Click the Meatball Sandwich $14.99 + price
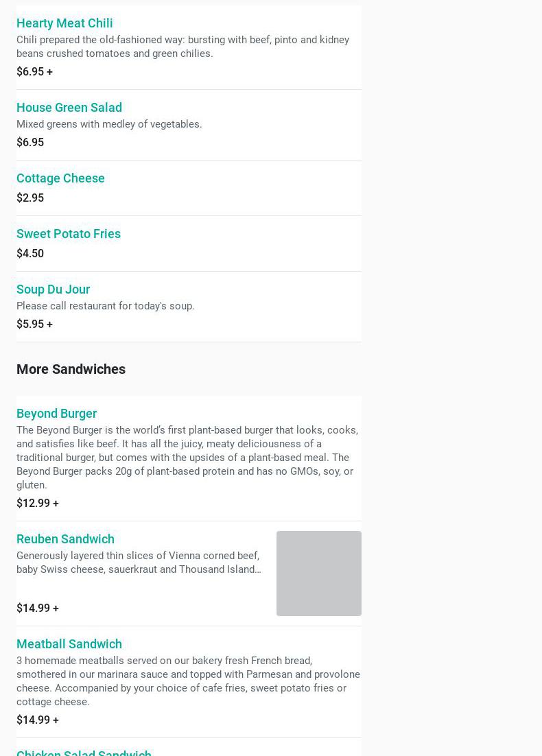This screenshot has width=542, height=756. [38, 720]
